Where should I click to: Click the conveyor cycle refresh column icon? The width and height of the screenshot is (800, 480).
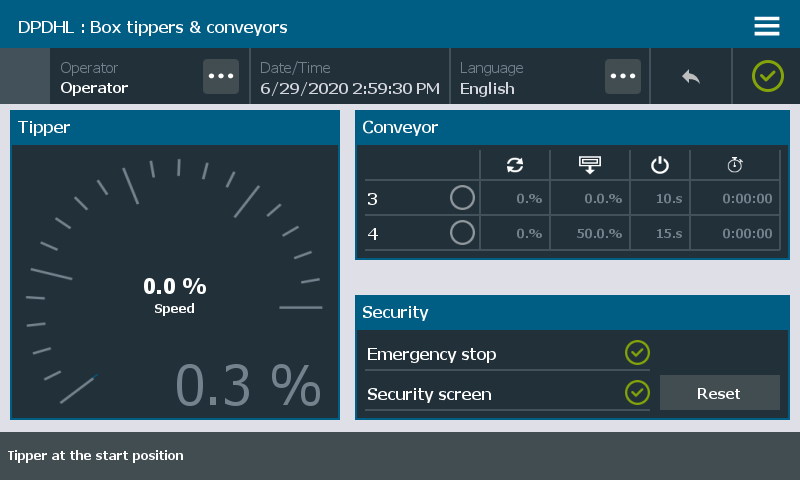(515, 165)
